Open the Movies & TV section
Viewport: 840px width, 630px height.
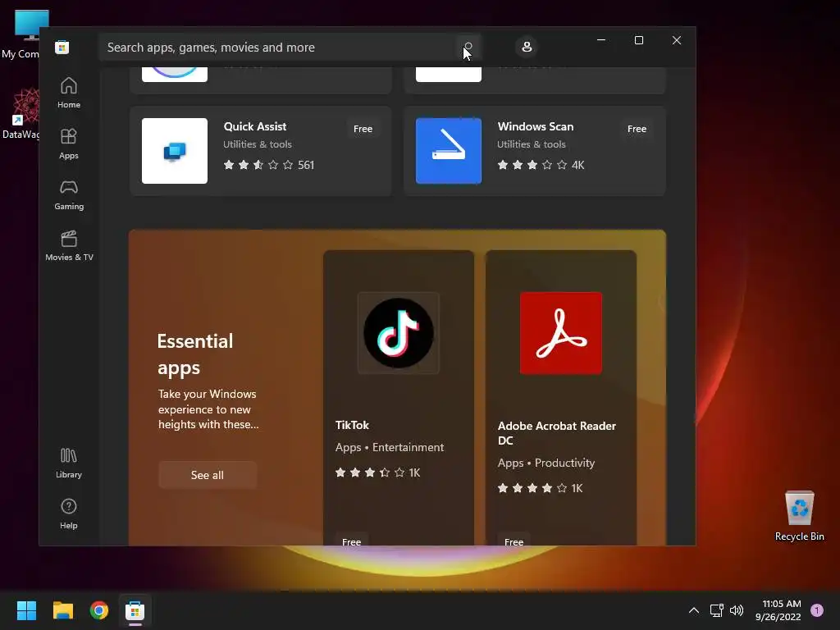point(69,245)
